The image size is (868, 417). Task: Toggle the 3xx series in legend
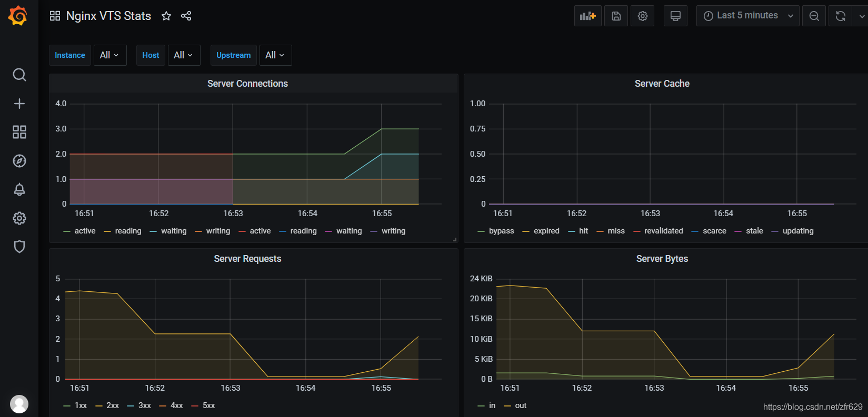[145, 405]
